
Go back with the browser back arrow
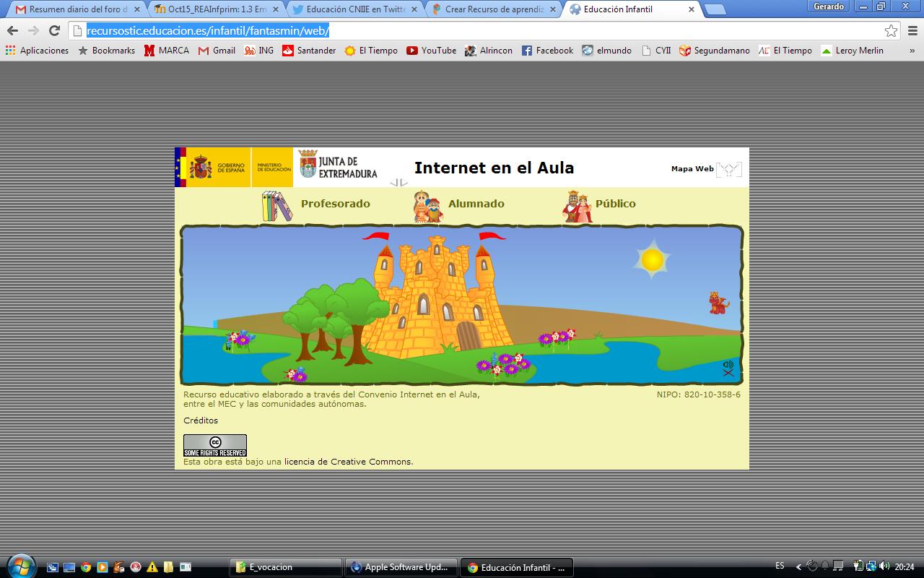[x=12, y=30]
